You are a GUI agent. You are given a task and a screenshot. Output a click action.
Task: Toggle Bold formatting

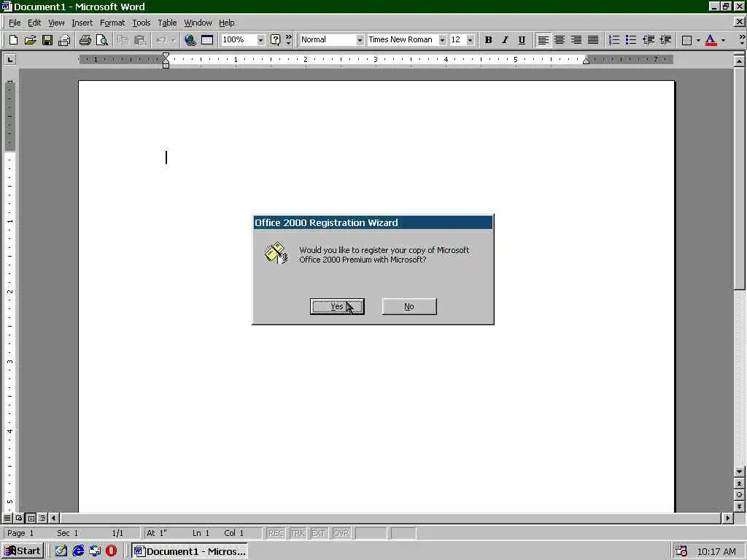click(x=488, y=40)
